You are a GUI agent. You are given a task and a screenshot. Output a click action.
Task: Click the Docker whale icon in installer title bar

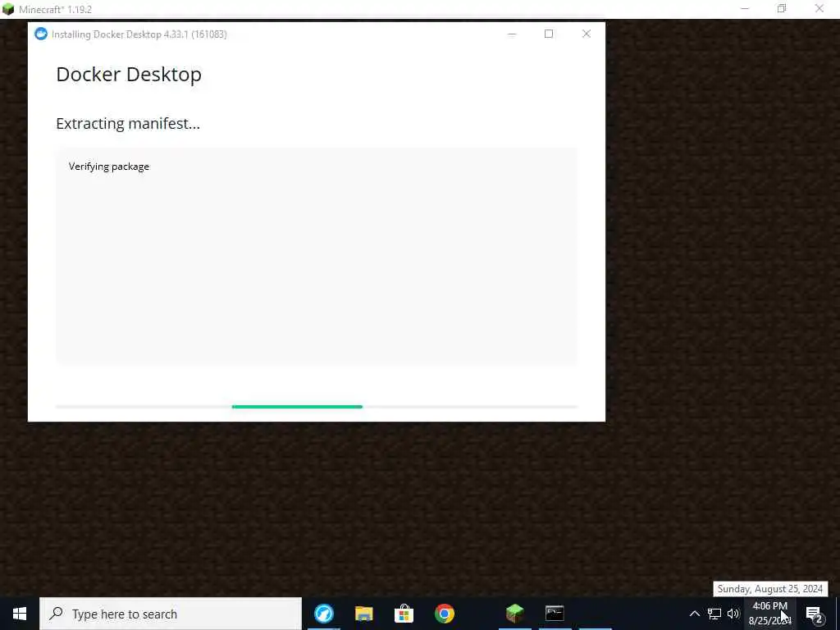(41, 34)
